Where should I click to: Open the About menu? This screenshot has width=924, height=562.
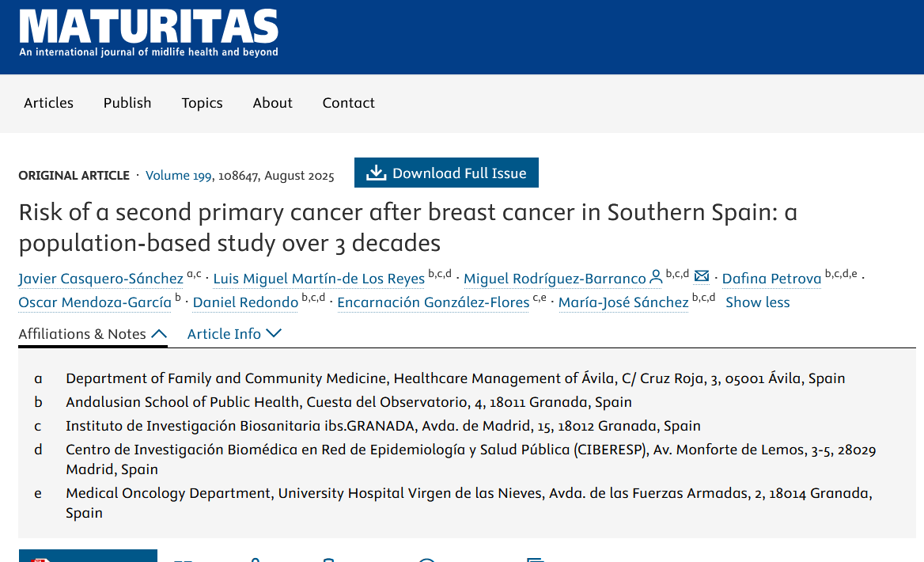273,103
